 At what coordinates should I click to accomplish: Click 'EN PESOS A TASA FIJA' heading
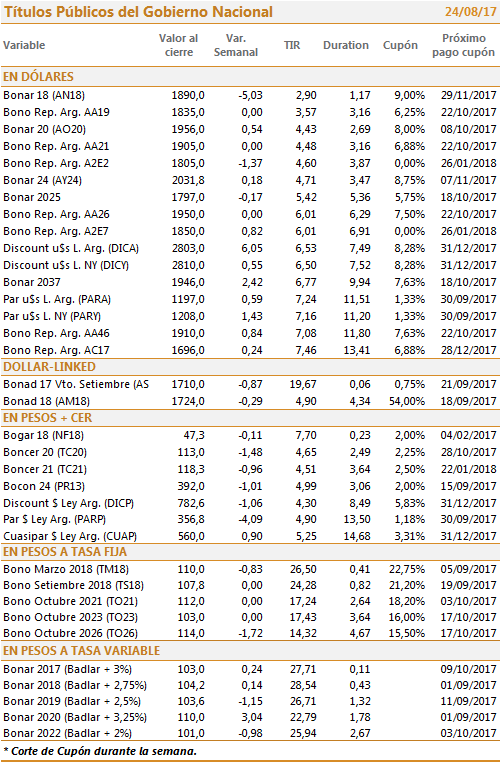tap(65, 552)
